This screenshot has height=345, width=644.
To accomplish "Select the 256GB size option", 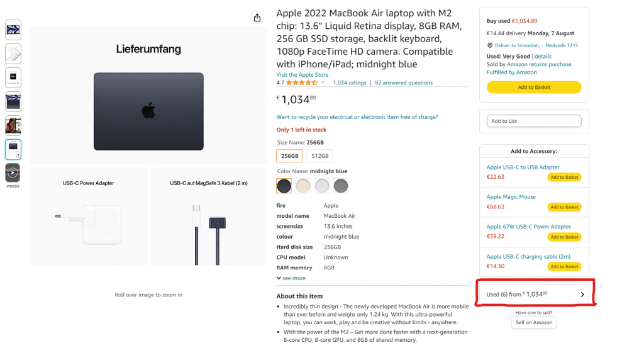I will tap(290, 156).
